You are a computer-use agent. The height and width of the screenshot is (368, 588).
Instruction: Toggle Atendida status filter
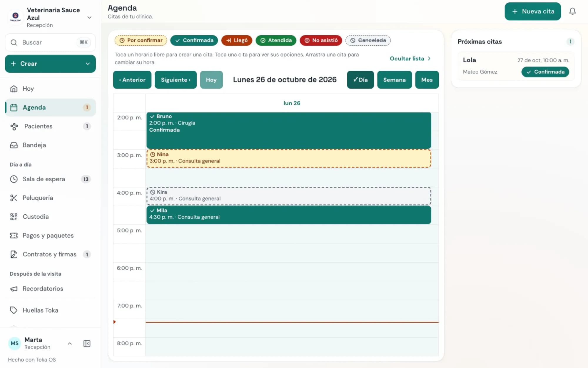tap(276, 40)
